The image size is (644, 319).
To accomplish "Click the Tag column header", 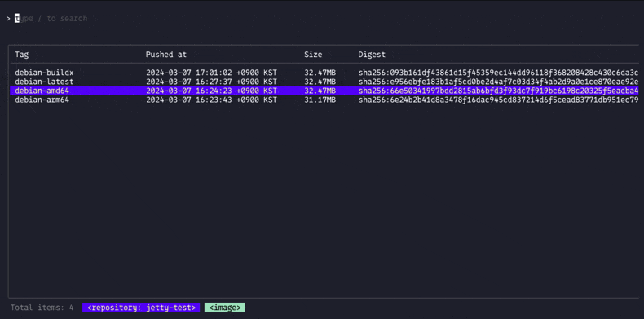I will point(22,55).
